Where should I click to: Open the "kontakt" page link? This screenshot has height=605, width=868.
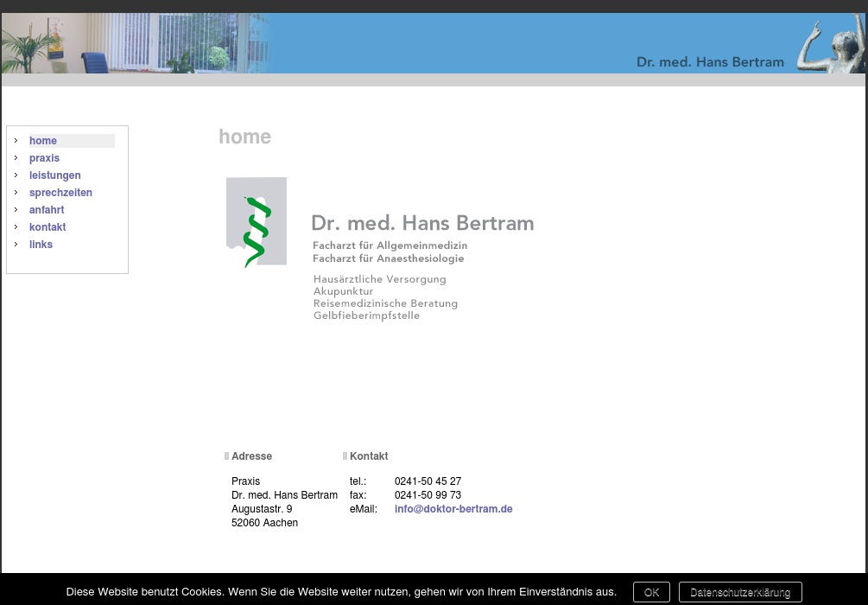coord(48,227)
